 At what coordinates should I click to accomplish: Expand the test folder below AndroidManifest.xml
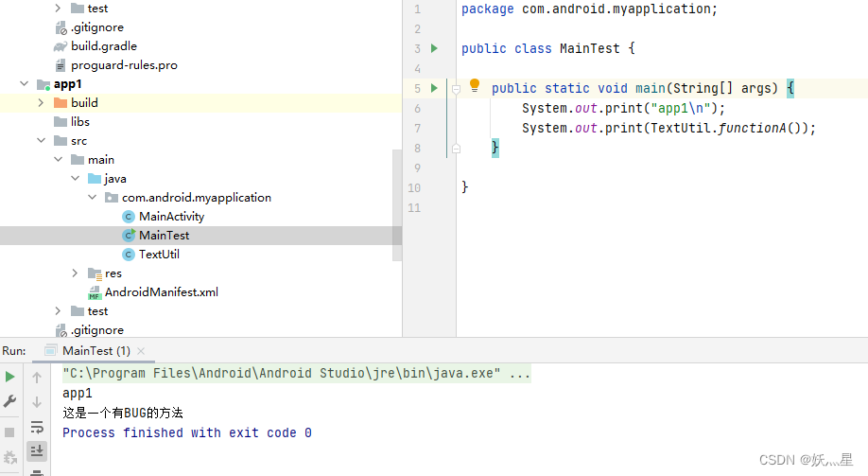click(58, 310)
